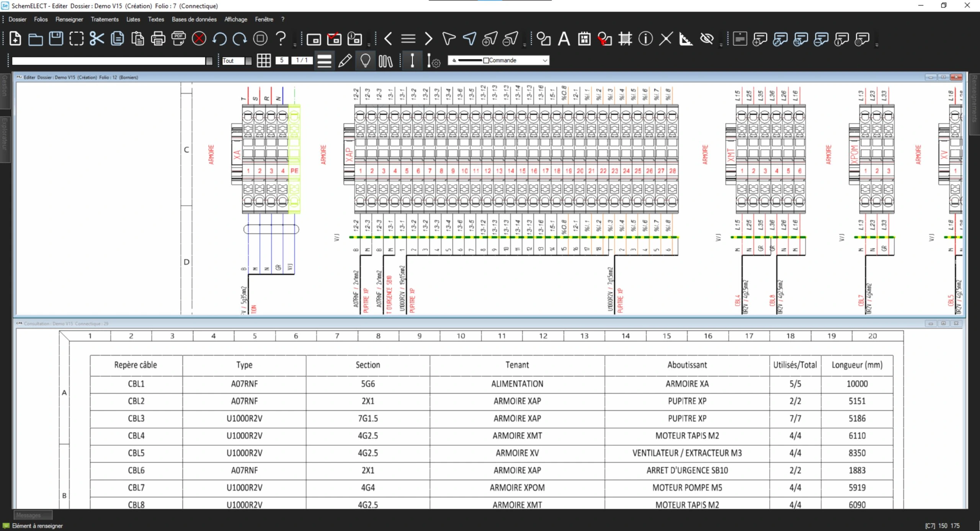Image resolution: width=980 pixels, height=531 pixels.
Task: Click the comment-with-plus add annotation icon
Action: click(x=759, y=39)
